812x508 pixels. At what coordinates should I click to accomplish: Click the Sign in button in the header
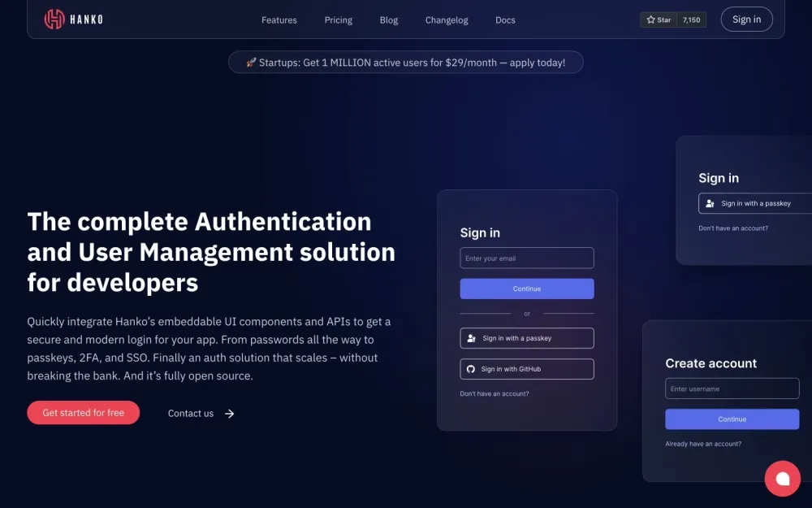746,19
